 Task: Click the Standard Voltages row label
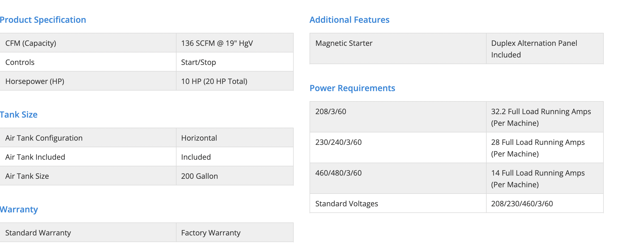[x=346, y=204]
